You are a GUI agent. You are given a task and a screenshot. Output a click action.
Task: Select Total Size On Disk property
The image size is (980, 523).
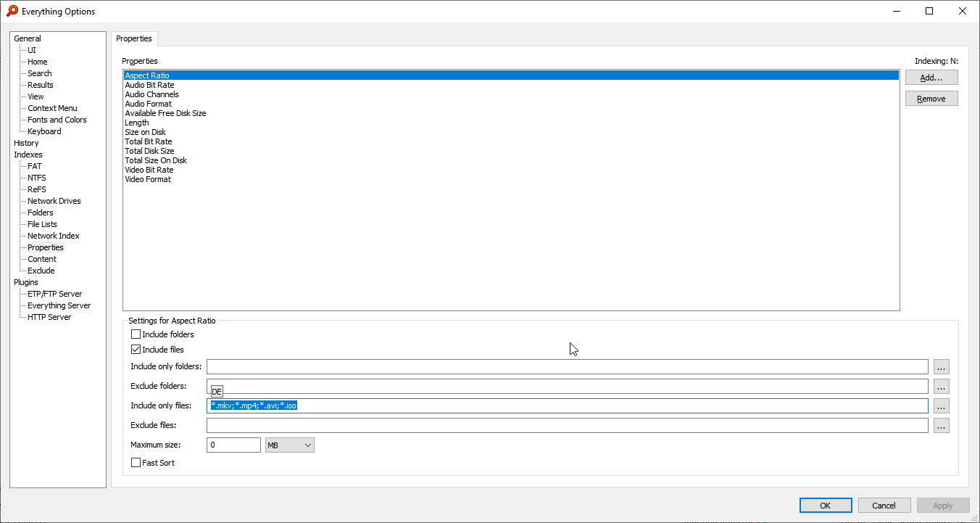coord(511,160)
